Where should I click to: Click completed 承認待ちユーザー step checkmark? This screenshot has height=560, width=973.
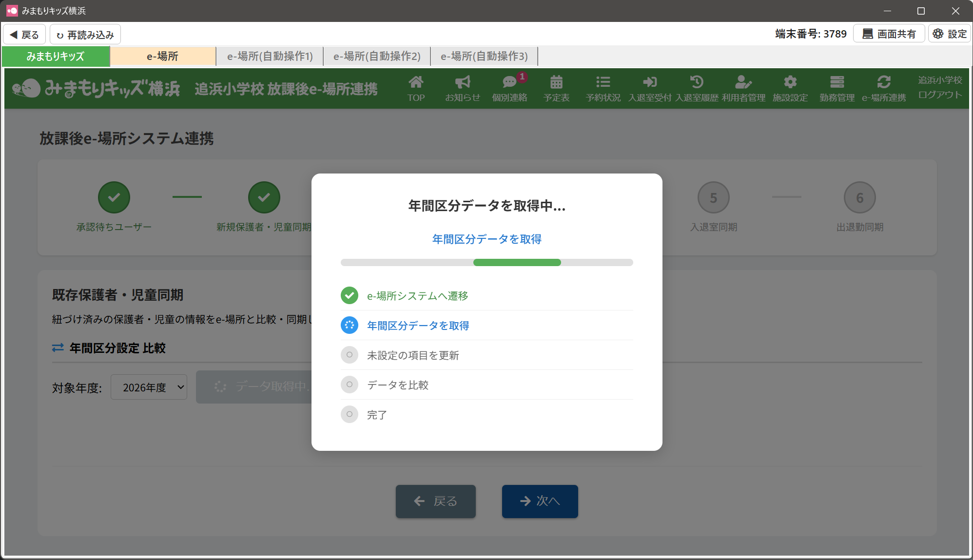click(x=114, y=198)
